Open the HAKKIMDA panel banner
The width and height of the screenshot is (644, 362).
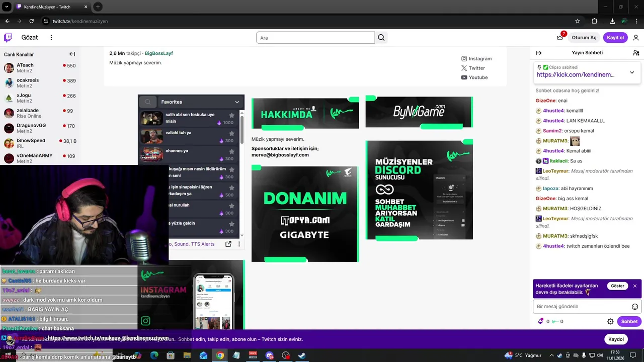[x=305, y=113]
